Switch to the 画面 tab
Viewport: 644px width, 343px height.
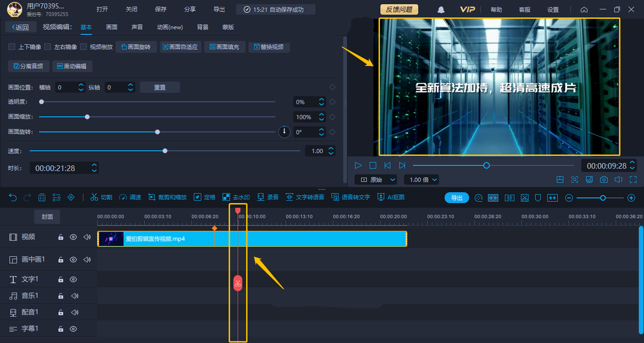[x=112, y=27]
